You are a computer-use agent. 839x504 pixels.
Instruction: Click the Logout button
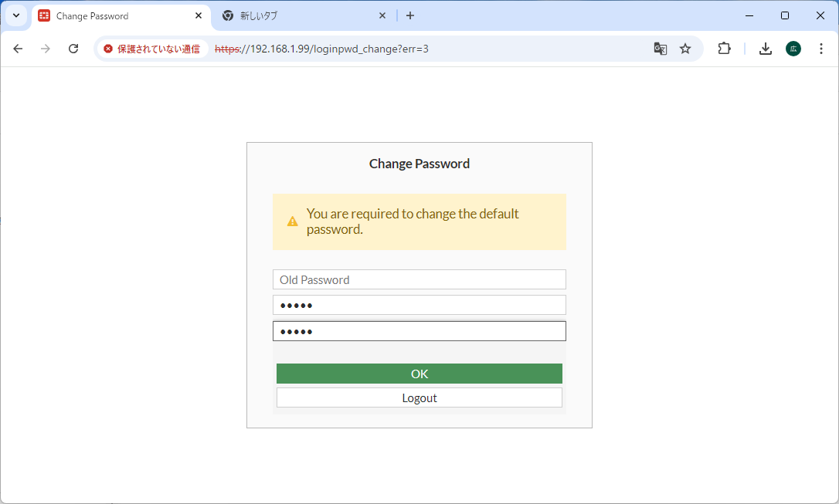419,397
